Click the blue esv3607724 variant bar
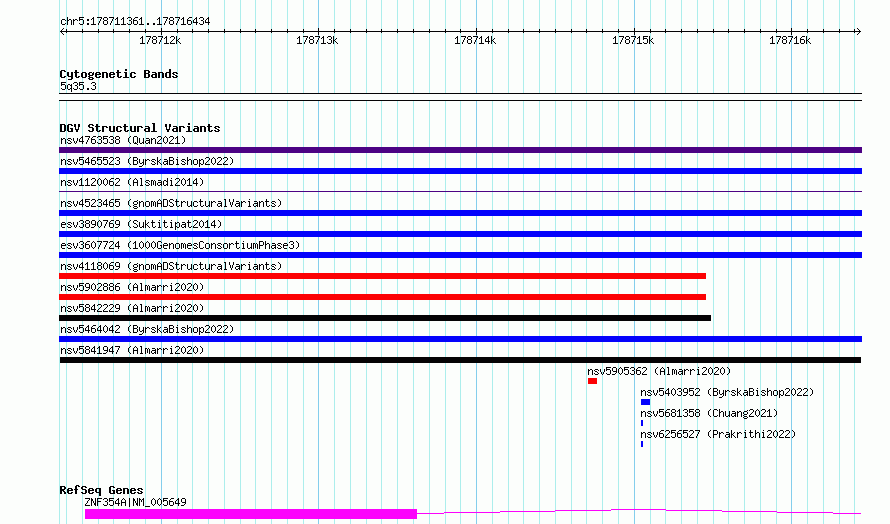 460,255
